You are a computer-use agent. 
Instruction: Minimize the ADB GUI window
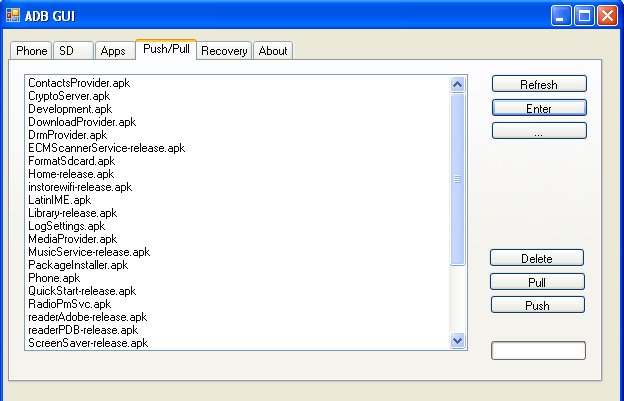pos(561,16)
